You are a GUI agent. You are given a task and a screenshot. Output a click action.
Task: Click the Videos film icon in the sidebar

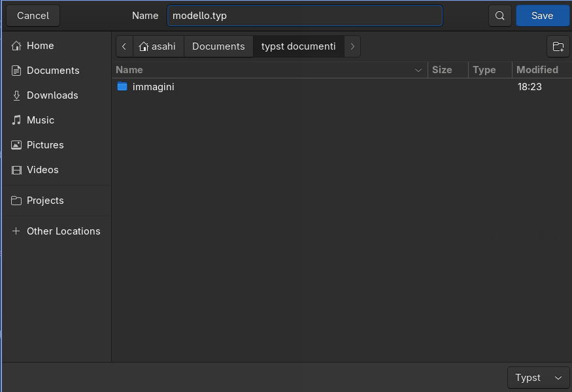tap(16, 170)
